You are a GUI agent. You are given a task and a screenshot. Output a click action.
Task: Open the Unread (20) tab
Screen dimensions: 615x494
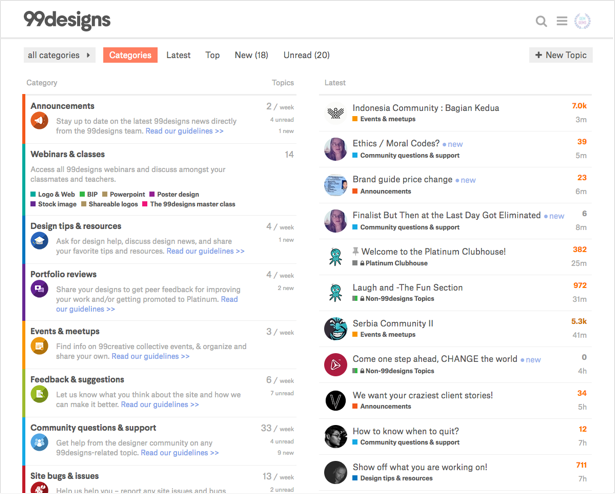pos(306,55)
